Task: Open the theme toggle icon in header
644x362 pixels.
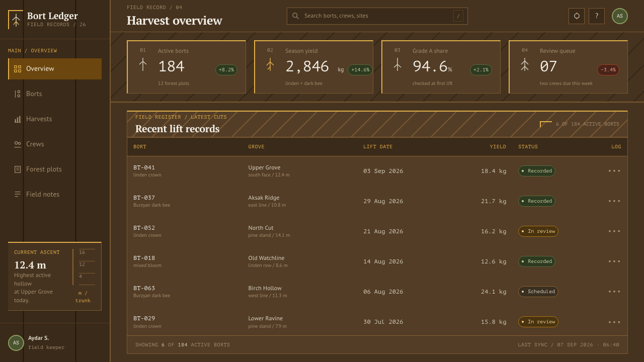Action: 577,16
